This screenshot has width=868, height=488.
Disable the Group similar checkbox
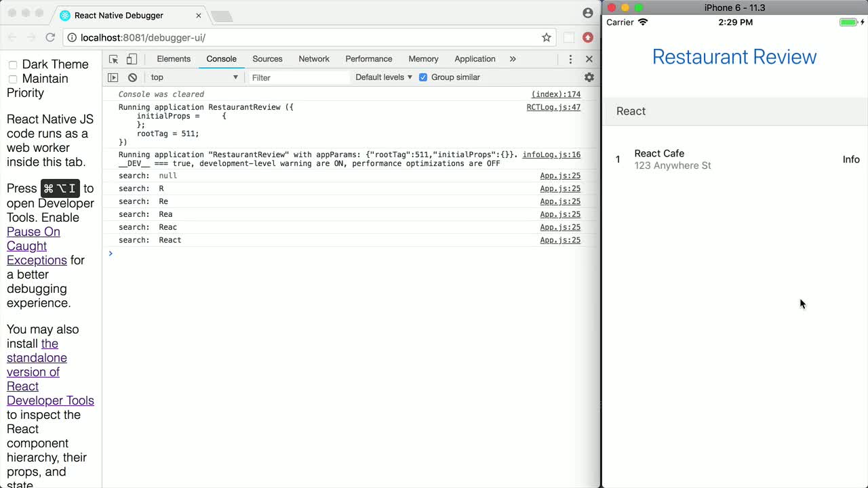(x=423, y=77)
